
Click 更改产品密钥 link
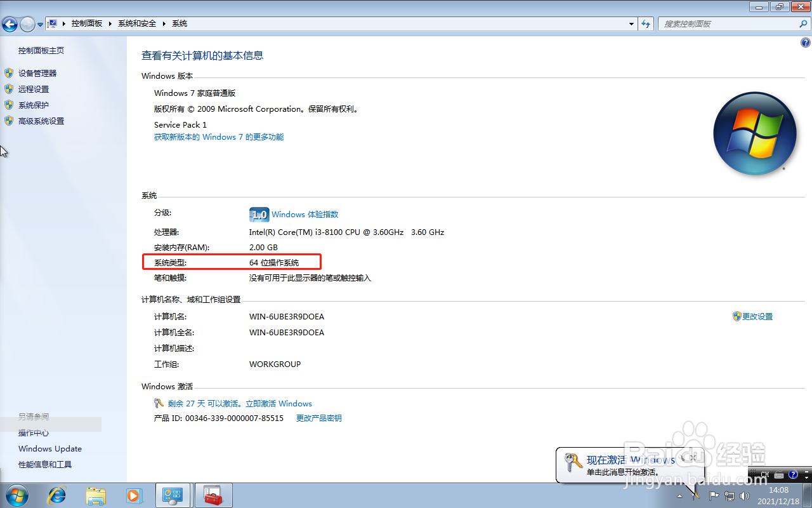click(319, 418)
